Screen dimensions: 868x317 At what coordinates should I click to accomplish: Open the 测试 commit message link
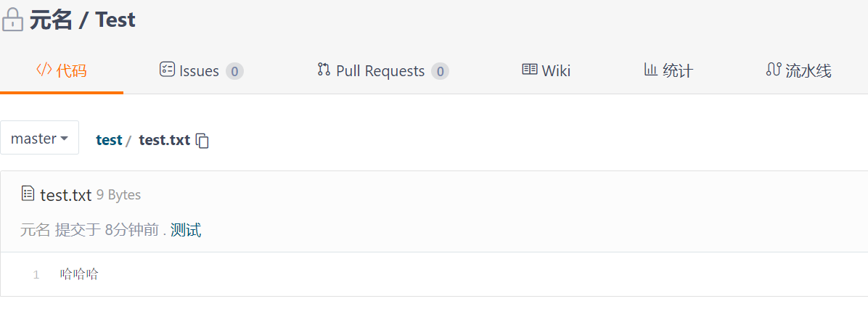pyautogui.click(x=186, y=231)
